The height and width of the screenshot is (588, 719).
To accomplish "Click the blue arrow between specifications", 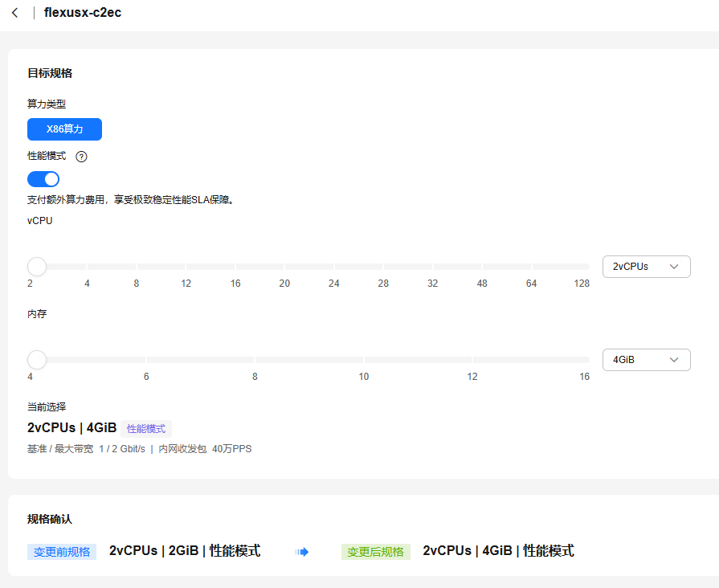I will pos(302,552).
